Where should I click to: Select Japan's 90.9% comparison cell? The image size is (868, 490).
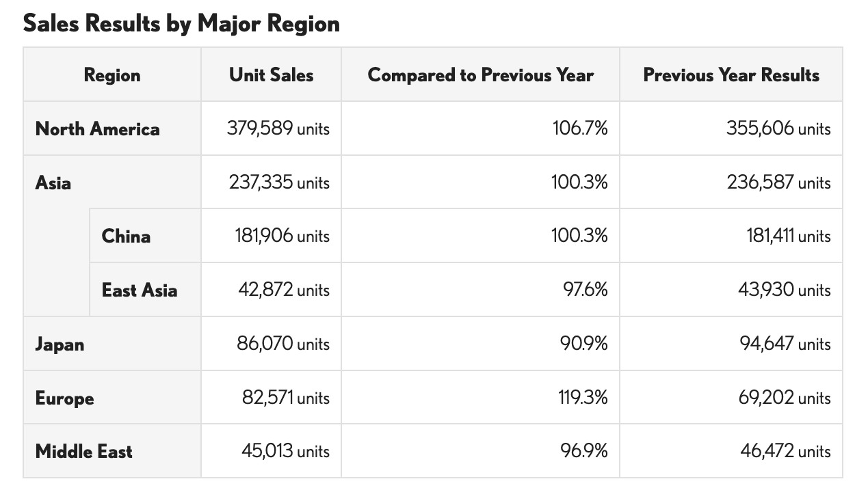pos(583,344)
